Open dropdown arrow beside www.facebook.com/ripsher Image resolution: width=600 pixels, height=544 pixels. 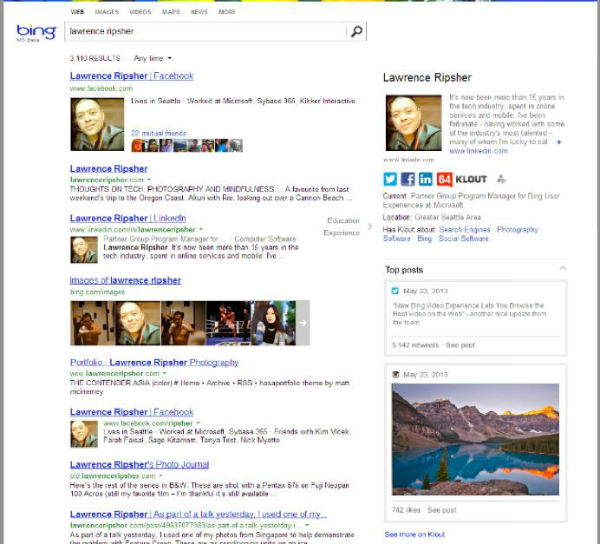click(198, 423)
